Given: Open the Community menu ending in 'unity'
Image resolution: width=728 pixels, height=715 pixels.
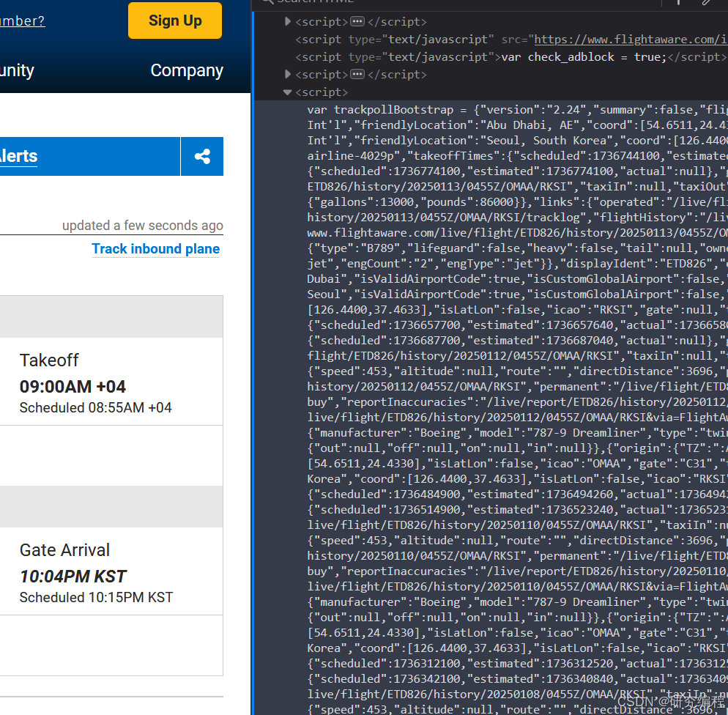Looking at the screenshot, I should tap(17, 70).
